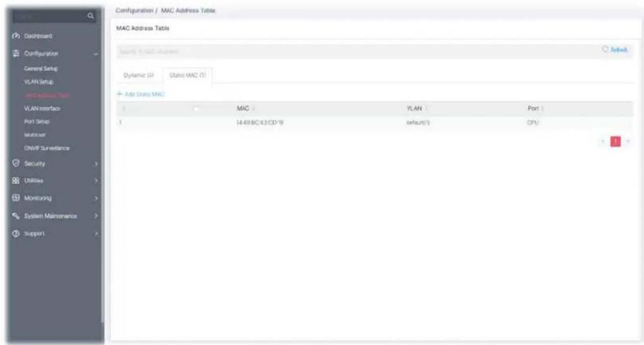The width and height of the screenshot is (644, 345).
Task: Go to page 1 in pagination
Action: (x=615, y=141)
